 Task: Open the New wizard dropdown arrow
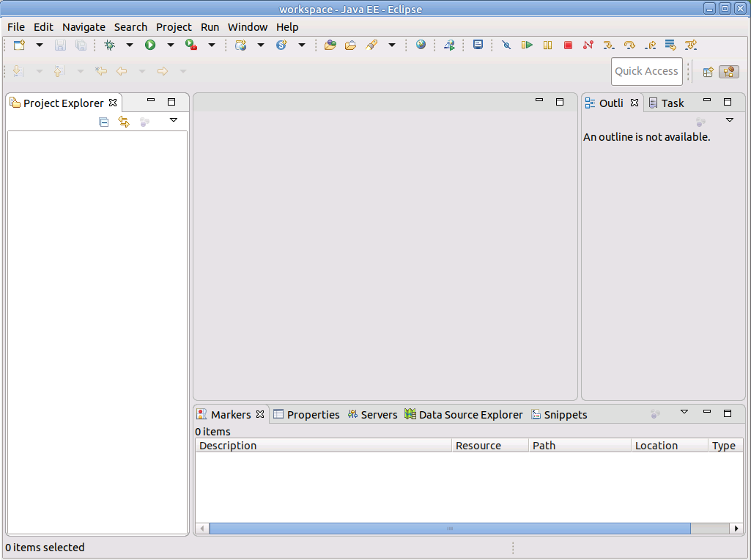40,45
